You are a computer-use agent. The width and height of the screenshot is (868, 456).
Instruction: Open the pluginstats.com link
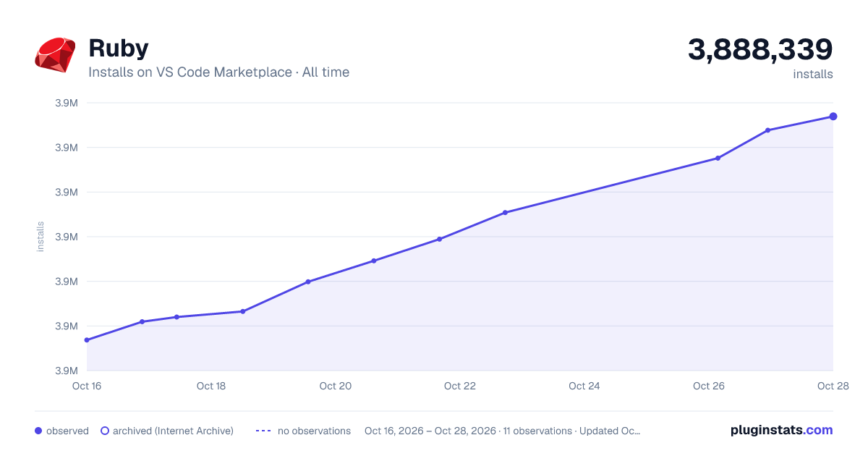pyautogui.click(x=781, y=430)
